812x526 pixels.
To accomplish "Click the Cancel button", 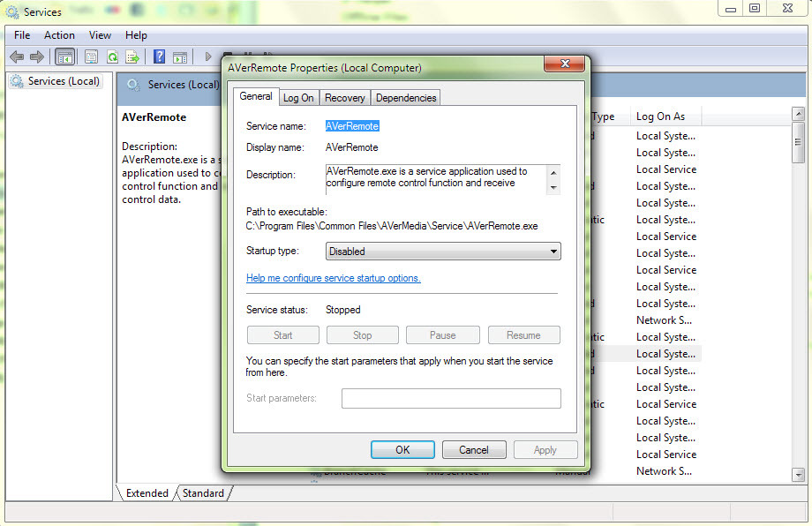I will click(x=474, y=450).
